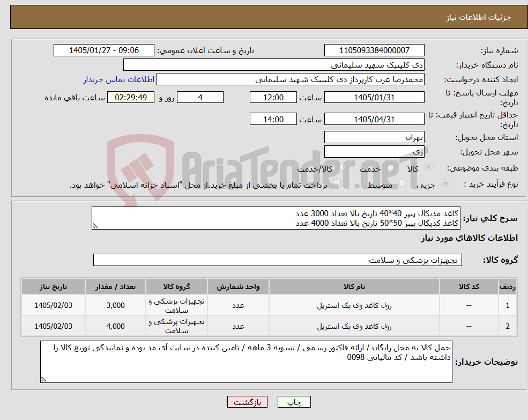Click row 2 date 1405/02/03
This screenshot has height=420, width=528.
[53, 326]
